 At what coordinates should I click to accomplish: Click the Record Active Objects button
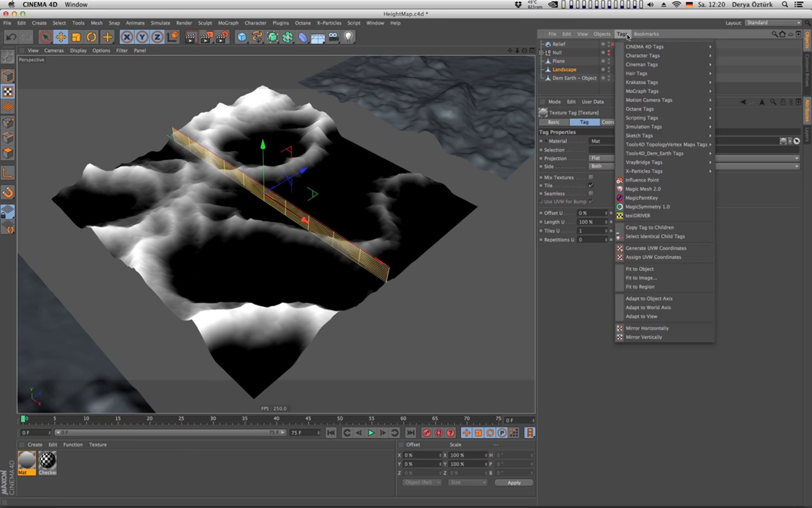(x=427, y=433)
